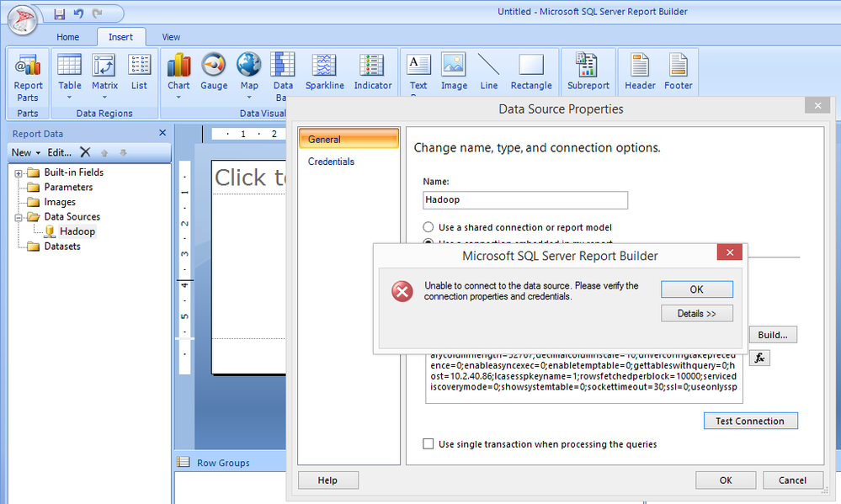Open expression editor fx button
This screenshot has height=504, width=841.
[x=759, y=358]
